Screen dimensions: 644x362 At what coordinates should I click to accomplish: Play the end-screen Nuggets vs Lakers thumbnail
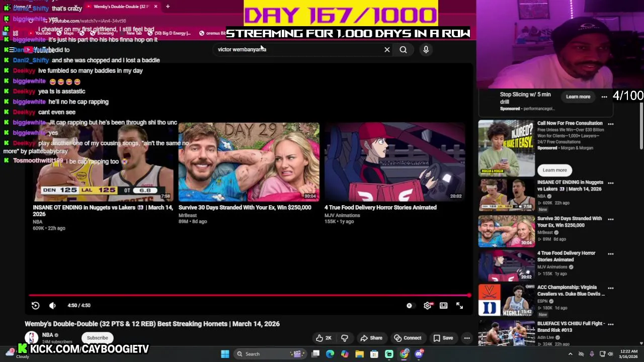pos(103,161)
